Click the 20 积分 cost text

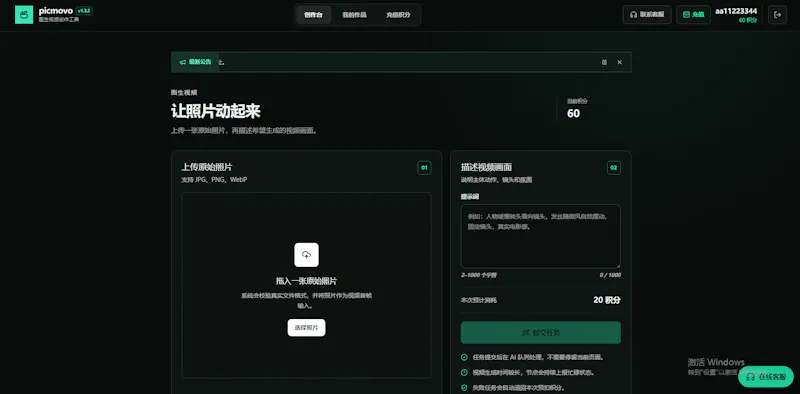(x=607, y=300)
